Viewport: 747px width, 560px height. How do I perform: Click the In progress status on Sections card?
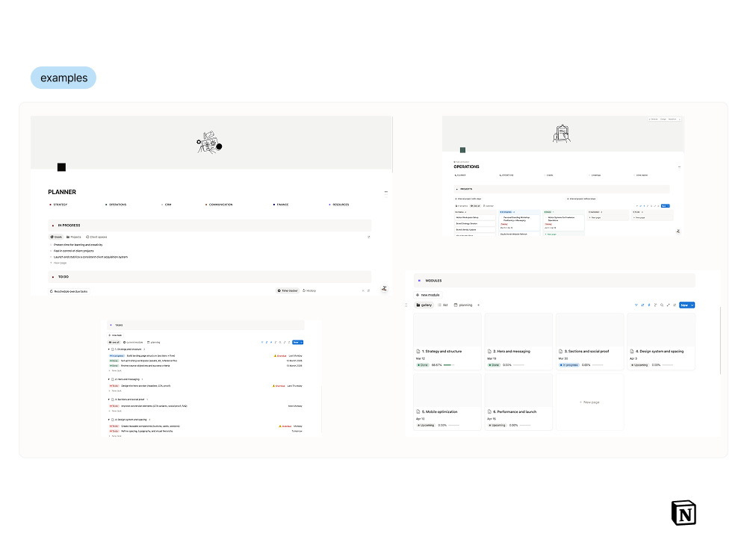(569, 365)
